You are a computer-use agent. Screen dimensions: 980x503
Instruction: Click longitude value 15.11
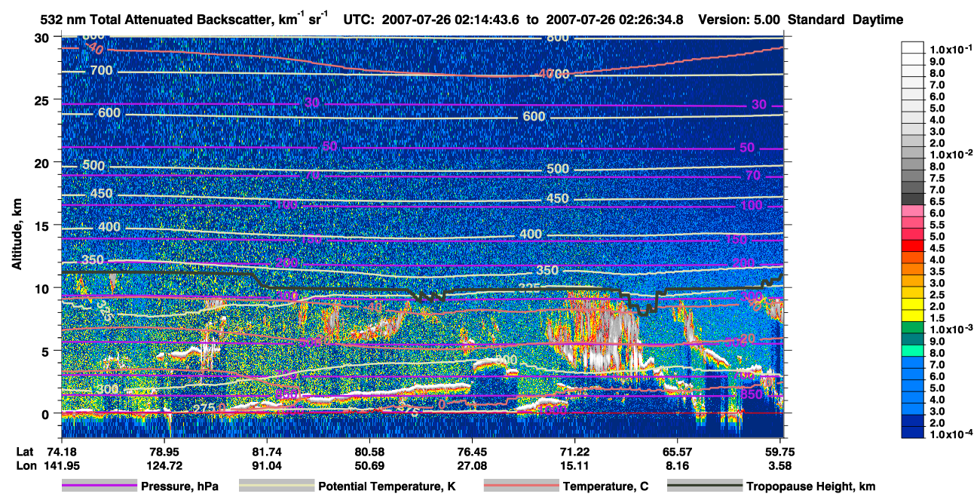(574, 465)
